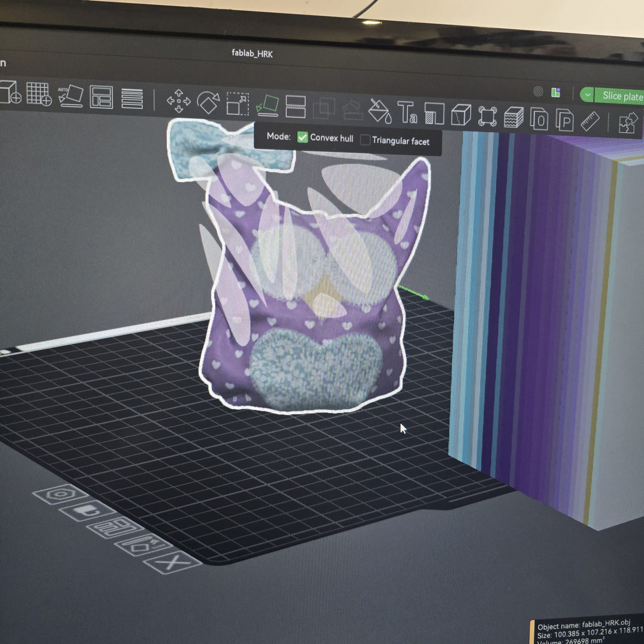Click the 'Size: 100.385 x 107.216' info line
Screen dimensions: 644x644
pos(590,633)
